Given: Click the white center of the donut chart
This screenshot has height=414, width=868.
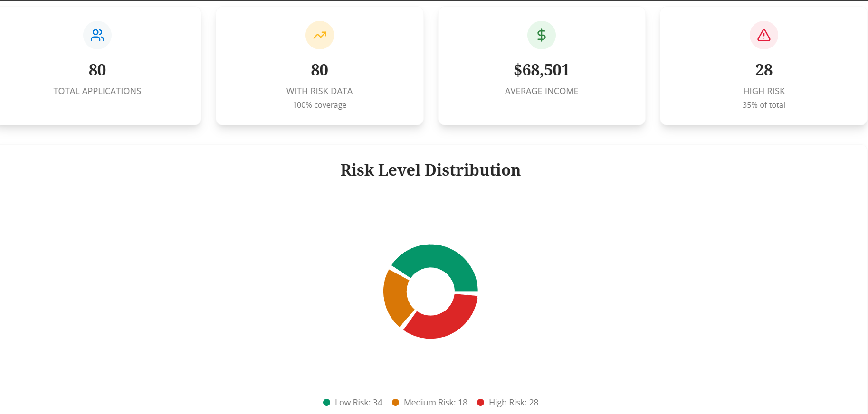Looking at the screenshot, I should pyautogui.click(x=430, y=292).
